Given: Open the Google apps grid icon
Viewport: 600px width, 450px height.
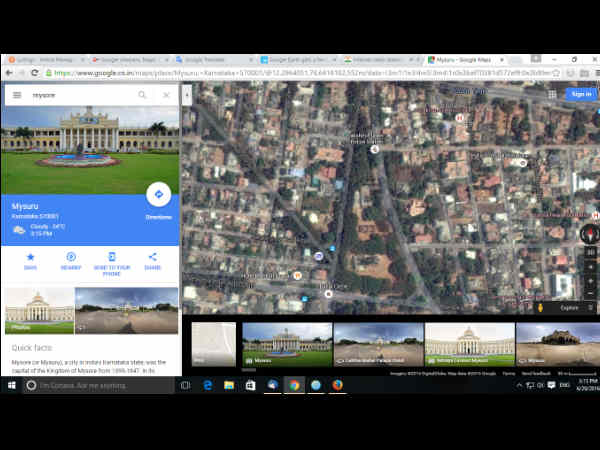Looking at the screenshot, I should pos(552,94).
